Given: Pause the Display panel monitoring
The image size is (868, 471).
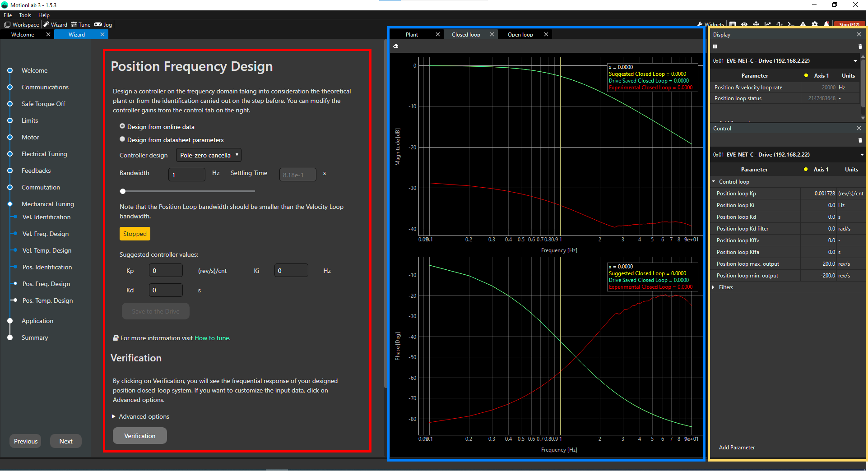Looking at the screenshot, I should (x=715, y=46).
